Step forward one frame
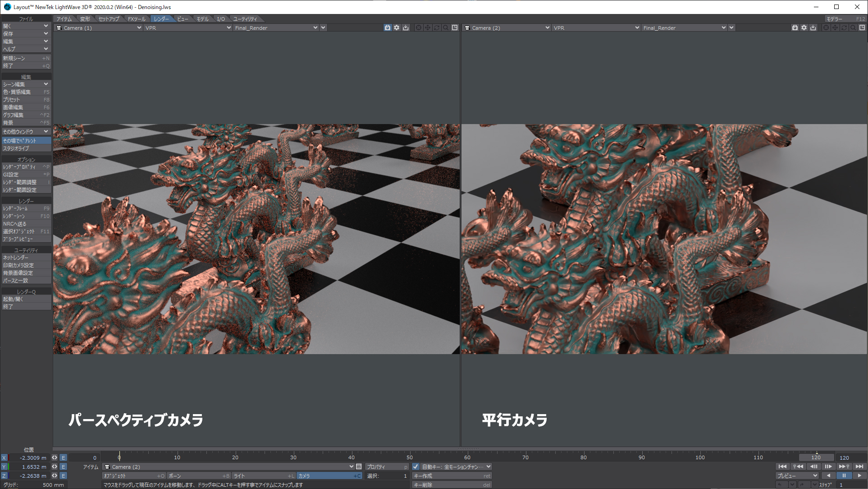 click(x=828, y=466)
